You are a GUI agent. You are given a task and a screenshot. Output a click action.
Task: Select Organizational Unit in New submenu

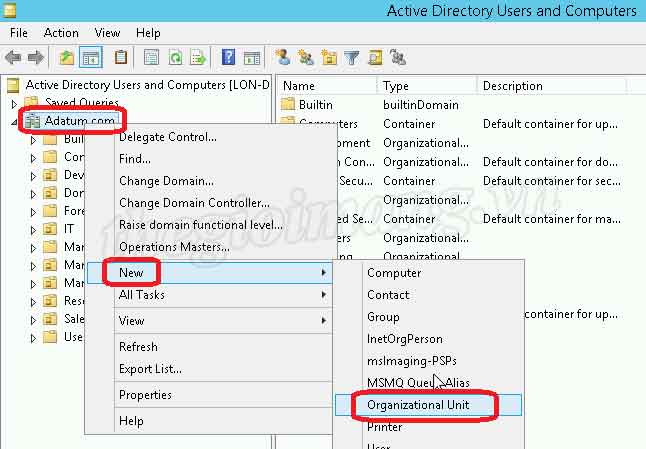click(x=428, y=405)
